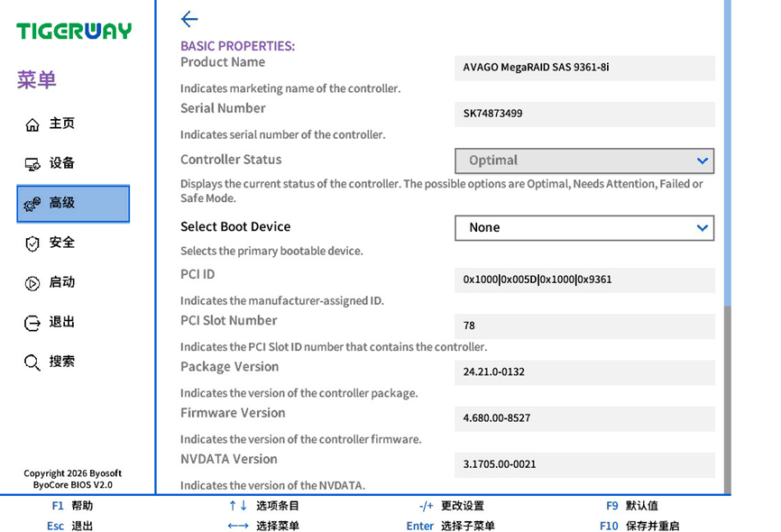Click the shield icon beside 安全

(x=32, y=243)
